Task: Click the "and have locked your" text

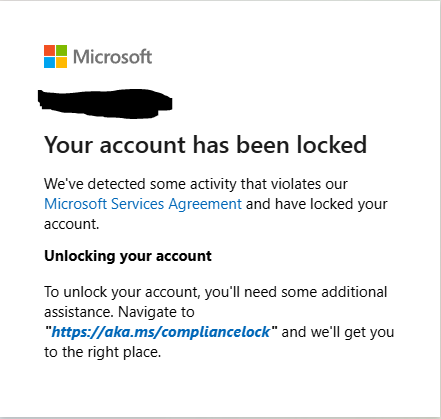Action: point(317,204)
